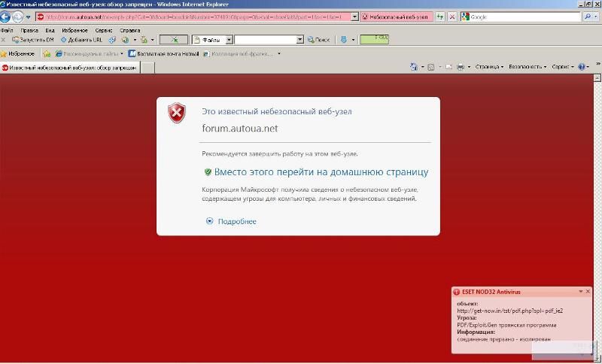Open the Безопасность dropdown menu
602x364 pixels.
coord(527,67)
